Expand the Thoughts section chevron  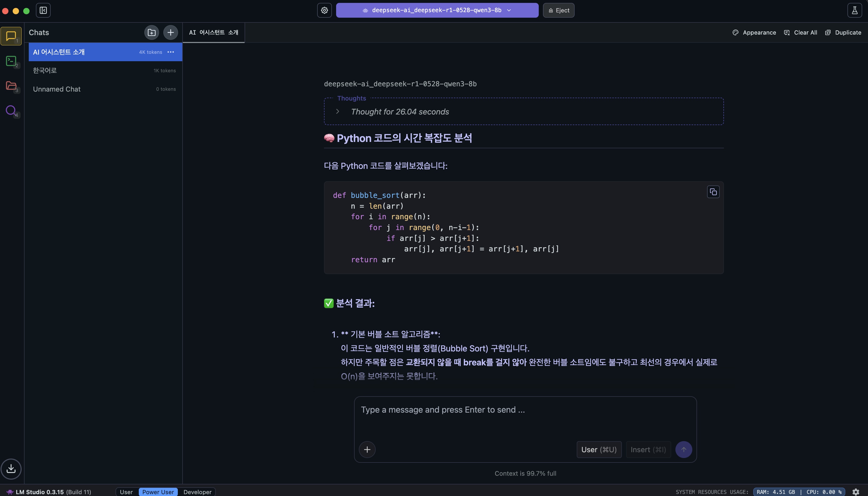[x=338, y=111]
